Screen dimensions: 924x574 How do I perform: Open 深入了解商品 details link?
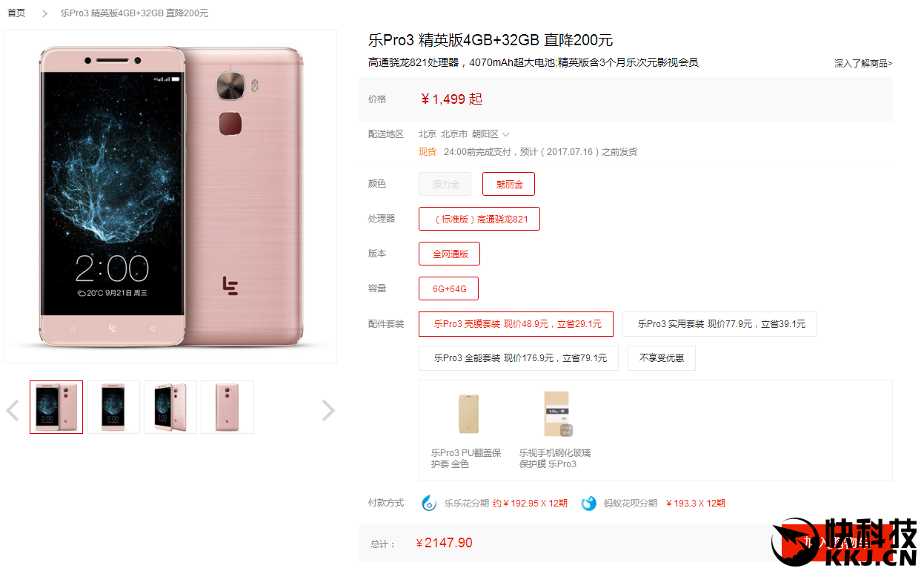click(863, 64)
